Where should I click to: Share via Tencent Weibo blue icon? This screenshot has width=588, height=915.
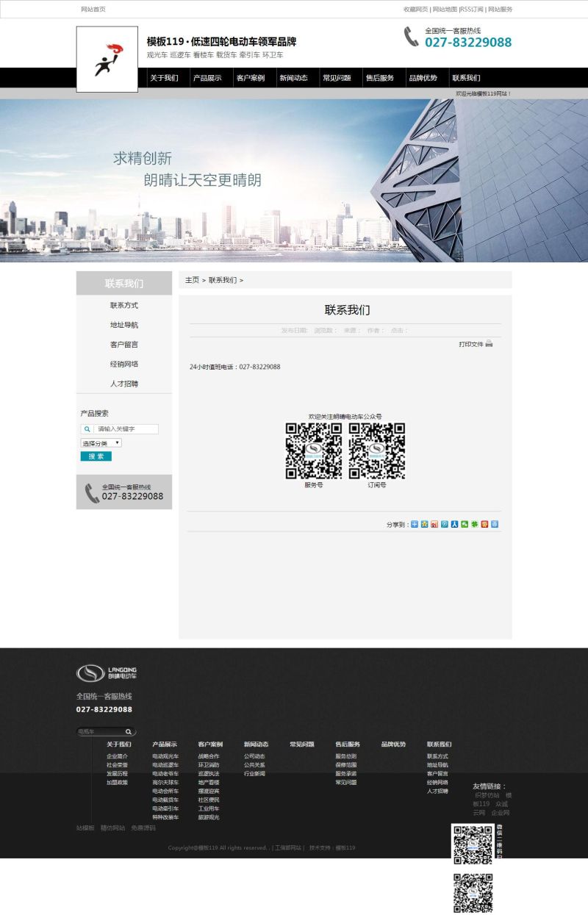tap(445, 524)
